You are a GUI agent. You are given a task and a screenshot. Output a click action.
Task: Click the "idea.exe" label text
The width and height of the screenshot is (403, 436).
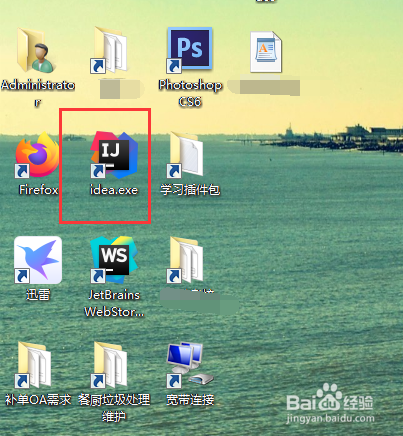114,190
